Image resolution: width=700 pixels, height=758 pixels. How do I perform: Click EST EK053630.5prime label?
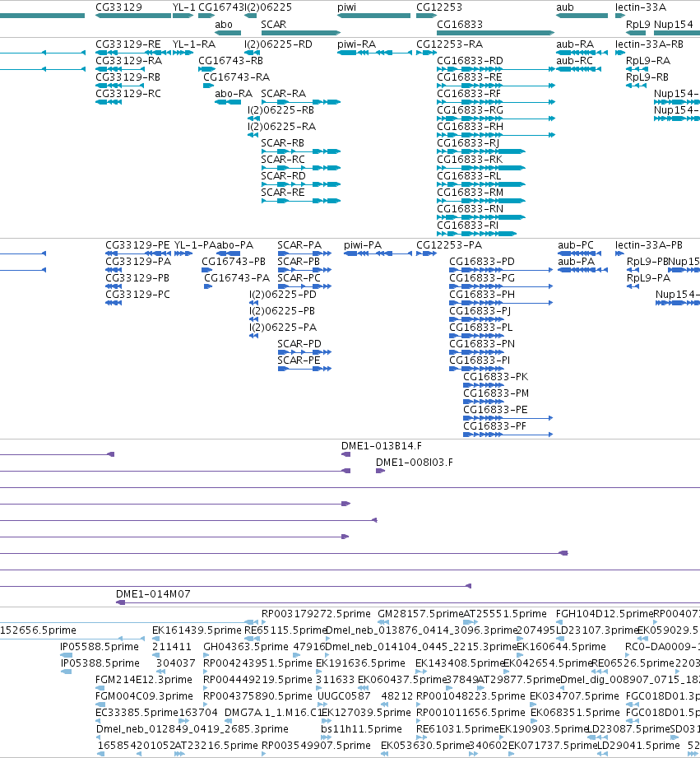(425, 745)
